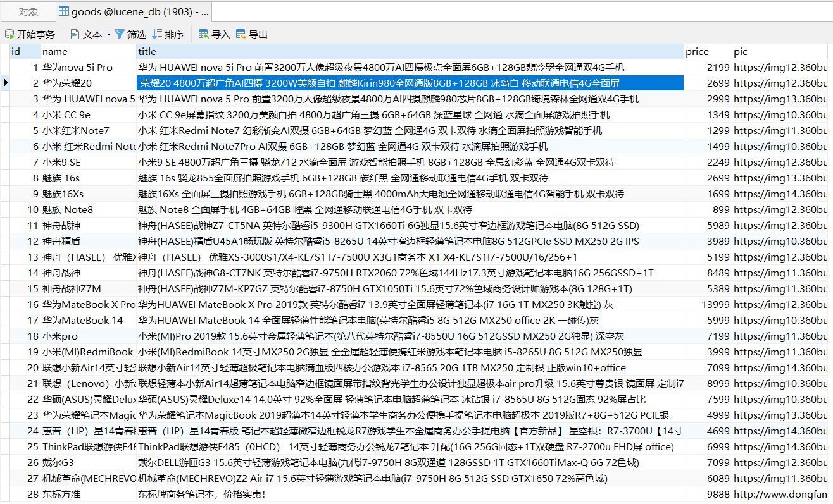Select the highlighted title cell 荣耀20 4800万超广角
This screenshot has height=504, width=833.
(410, 83)
